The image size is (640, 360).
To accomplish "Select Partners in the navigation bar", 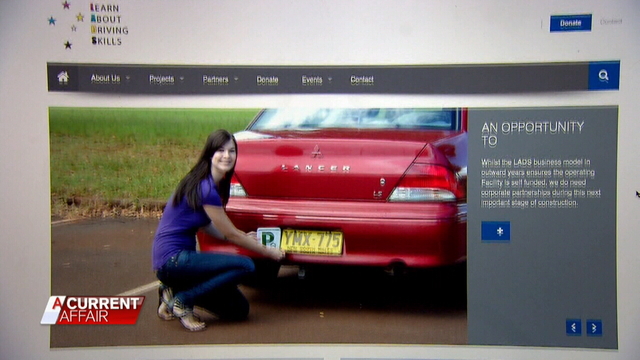I will 216,80.
